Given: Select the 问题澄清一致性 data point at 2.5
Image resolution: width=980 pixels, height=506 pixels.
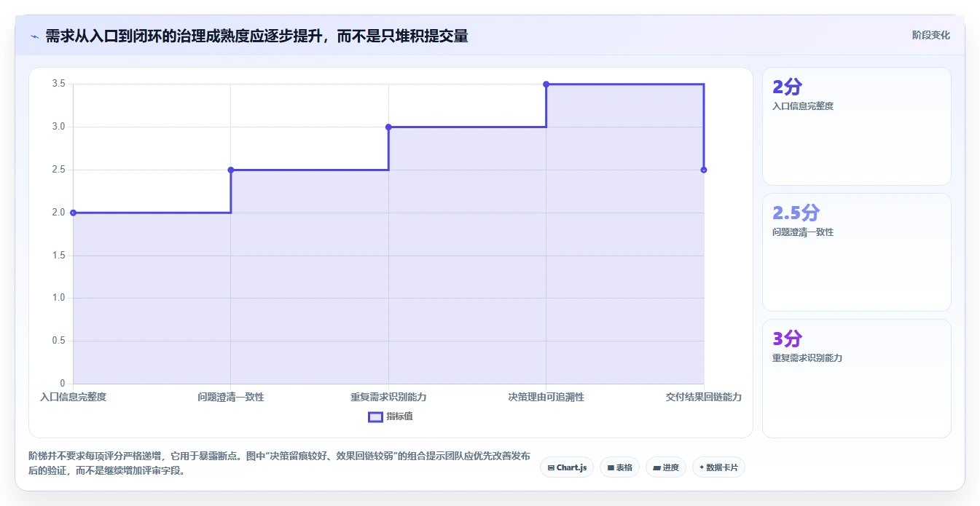Looking at the screenshot, I should 231,170.
